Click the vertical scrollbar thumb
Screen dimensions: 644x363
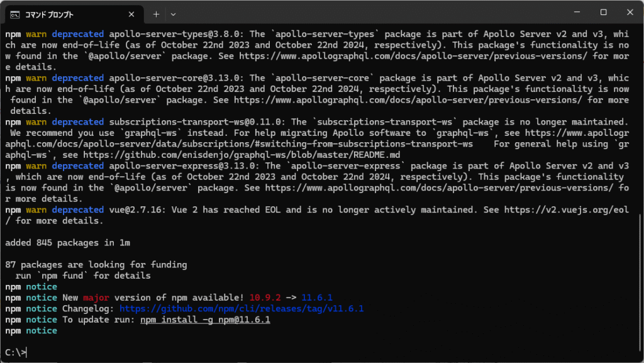[640, 283]
